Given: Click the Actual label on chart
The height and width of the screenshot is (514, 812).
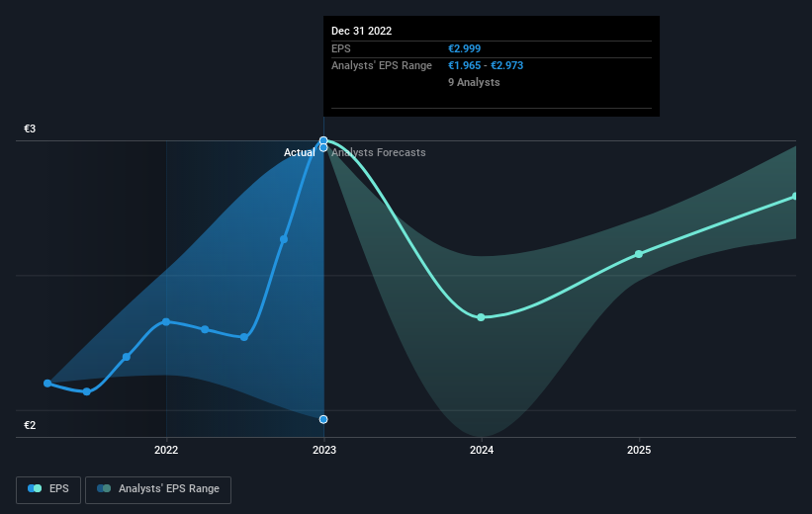Looking at the screenshot, I should click(x=300, y=152).
